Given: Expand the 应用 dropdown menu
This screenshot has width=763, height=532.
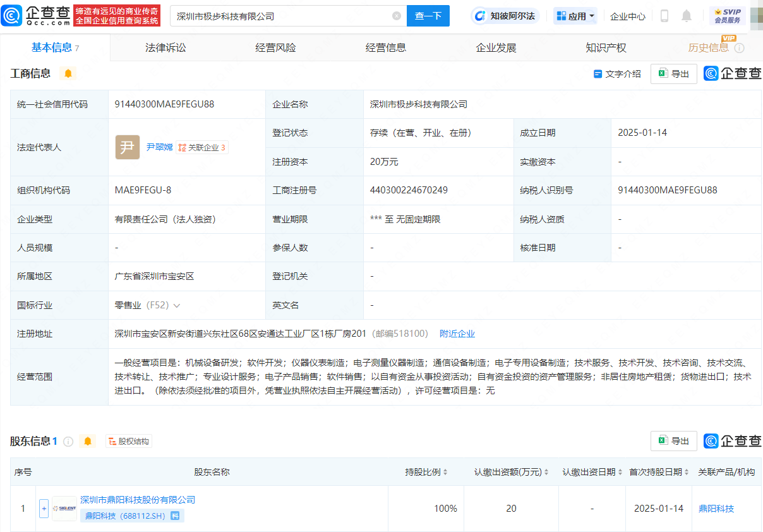Looking at the screenshot, I should pos(575,16).
